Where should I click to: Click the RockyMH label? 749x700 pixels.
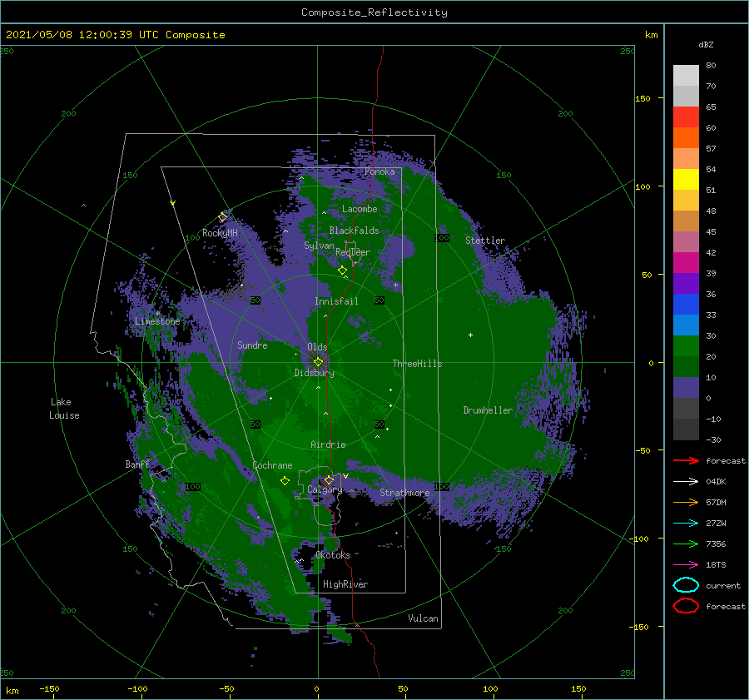[x=220, y=233]
